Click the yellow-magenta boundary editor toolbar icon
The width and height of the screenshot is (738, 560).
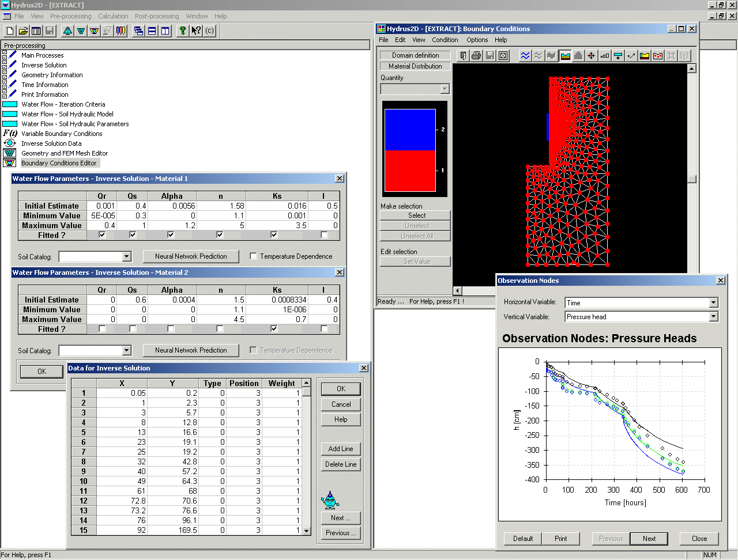[x=95, y=31]
